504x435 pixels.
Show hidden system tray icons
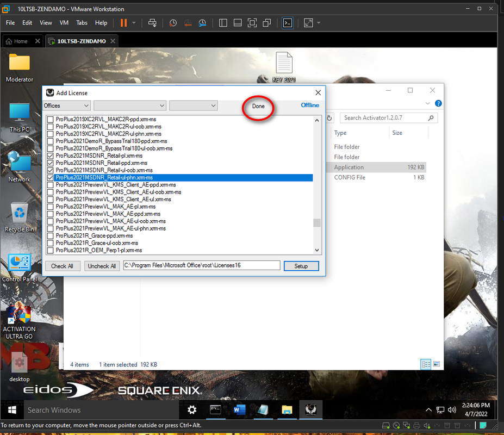tap(428, 410)
